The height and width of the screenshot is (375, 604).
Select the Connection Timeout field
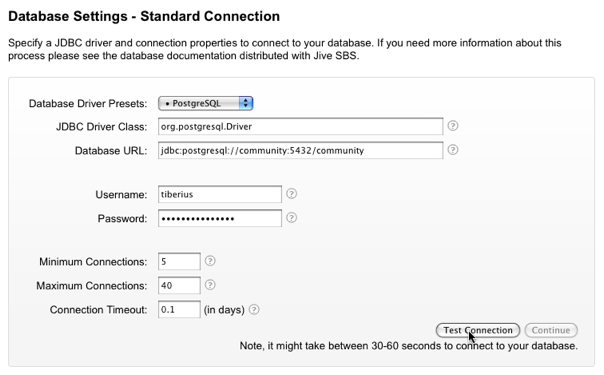(x=179, y=310)
